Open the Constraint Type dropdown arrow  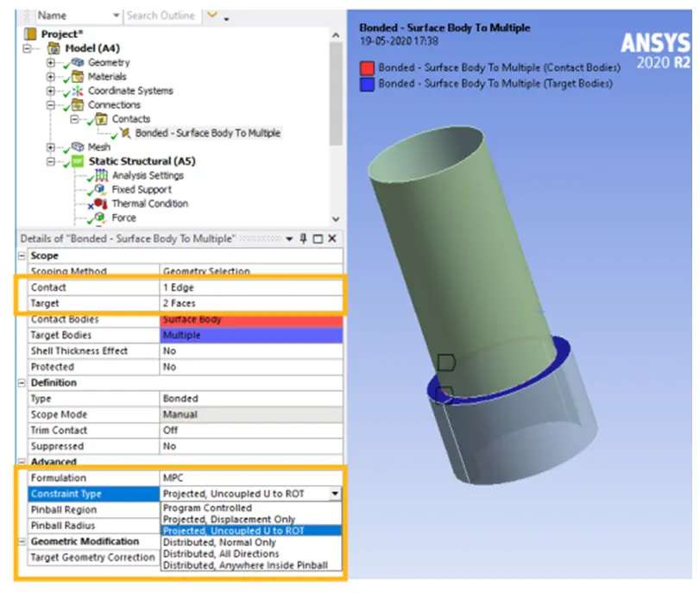335,494
